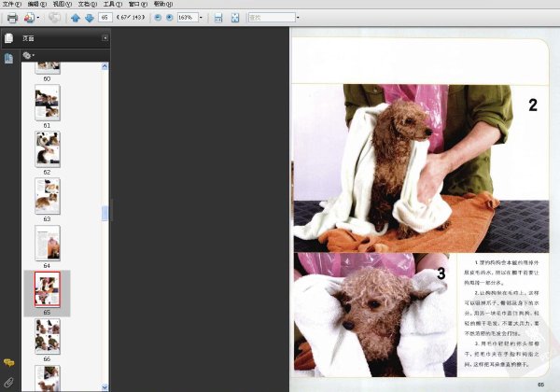Open the 工具 (Tools) menu
This screenshot has height=392, width=560.
(113, 4)
